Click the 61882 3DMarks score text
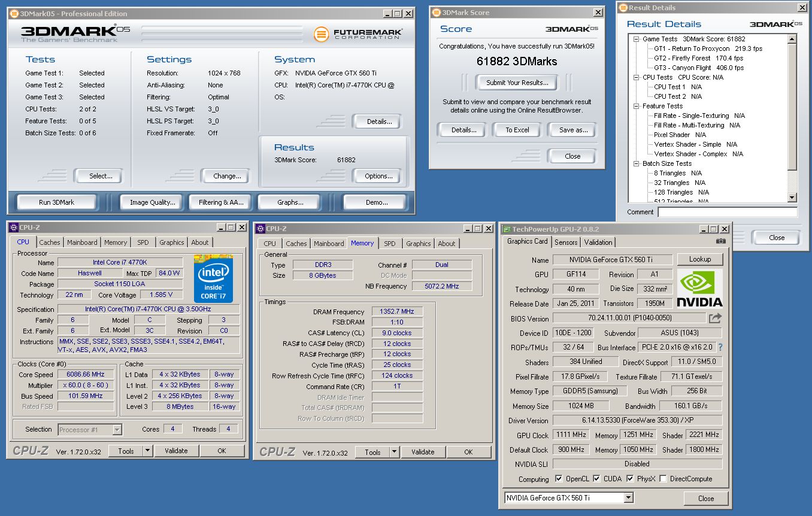Image resolution: width=812 pixels, height=516 pixels. 517,61
